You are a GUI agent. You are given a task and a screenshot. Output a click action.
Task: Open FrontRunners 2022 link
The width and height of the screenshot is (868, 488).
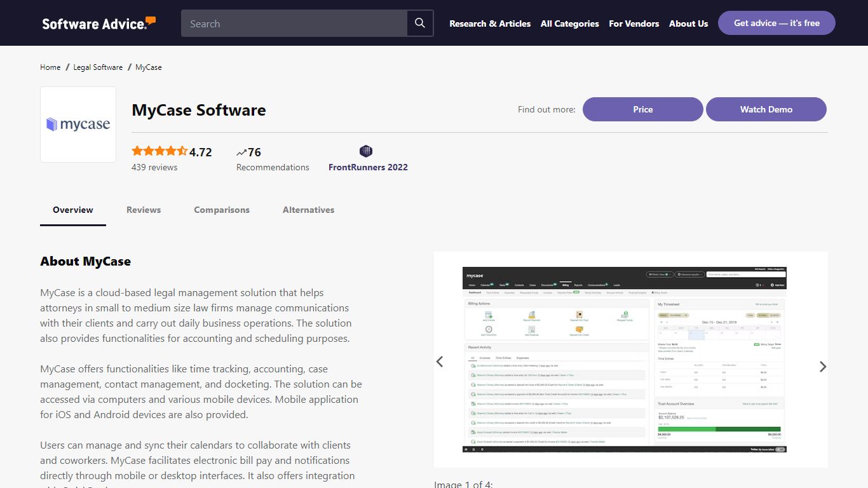pyautogui.click(x=368, y=167)
